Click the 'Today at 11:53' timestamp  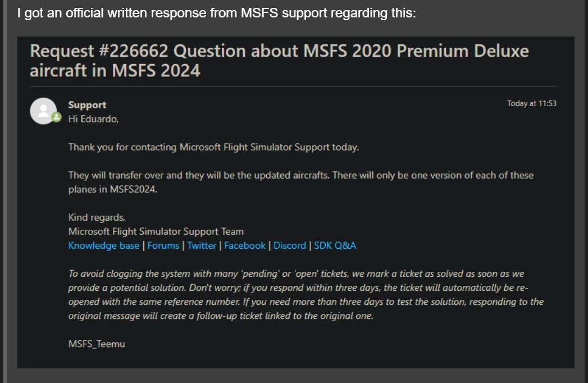532,103
